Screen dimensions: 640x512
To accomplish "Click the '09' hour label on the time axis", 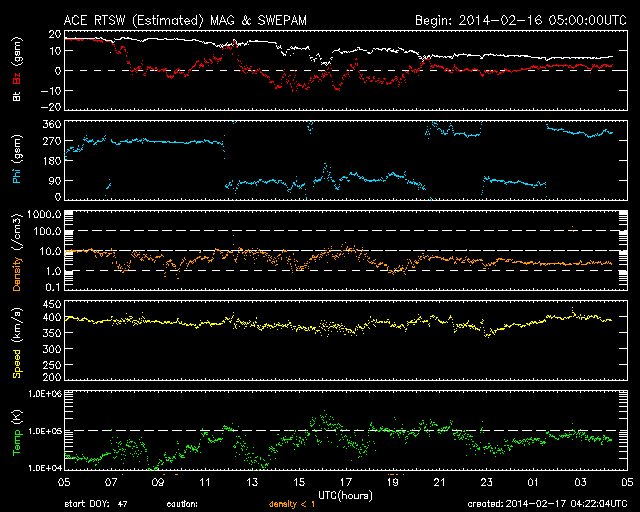I will click(x=158, y=482).
